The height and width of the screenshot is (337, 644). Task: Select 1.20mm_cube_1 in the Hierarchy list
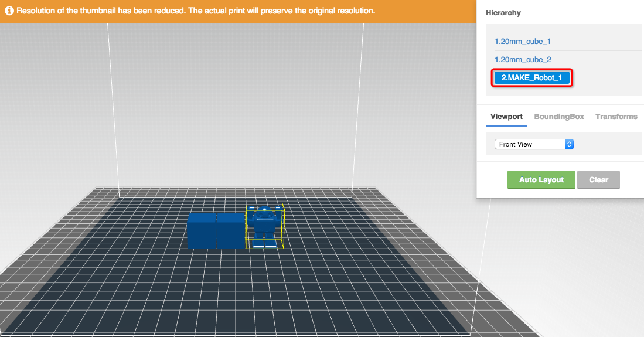tap(523, 42)
